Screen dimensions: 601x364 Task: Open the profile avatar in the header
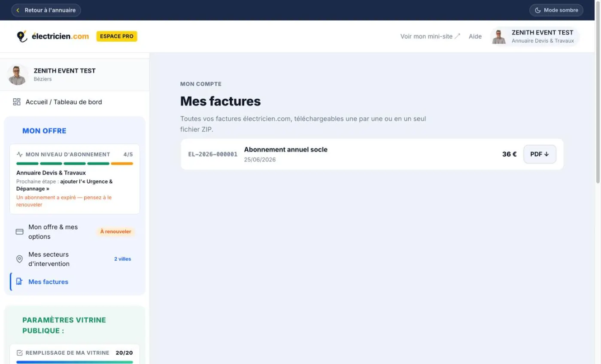(x=499, y=36)
